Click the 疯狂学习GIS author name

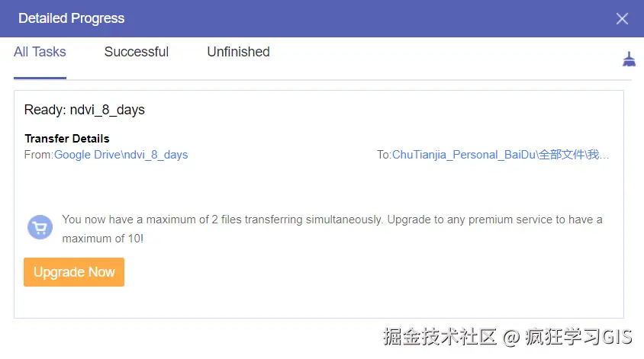(x=578, y=337)
